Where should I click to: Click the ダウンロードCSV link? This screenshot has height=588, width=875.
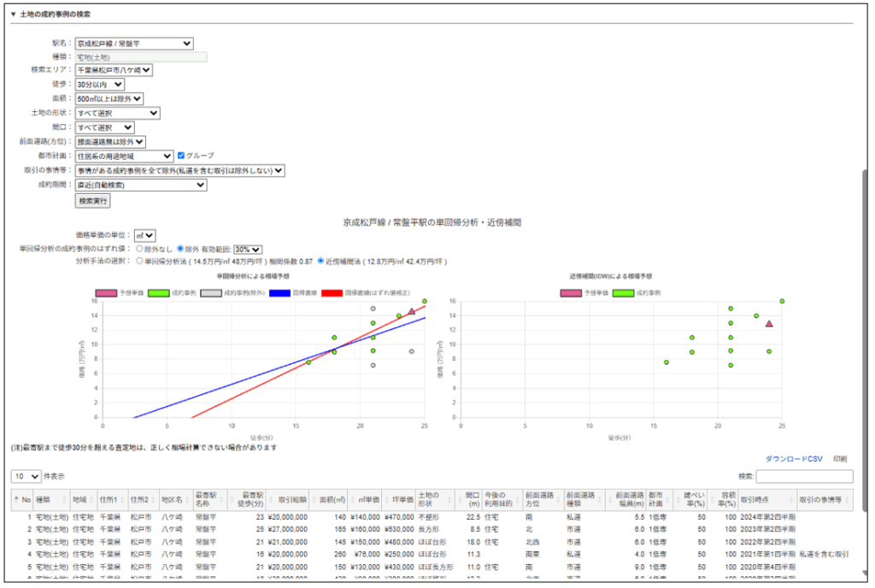pyautogui.click(x=793, y=459)
